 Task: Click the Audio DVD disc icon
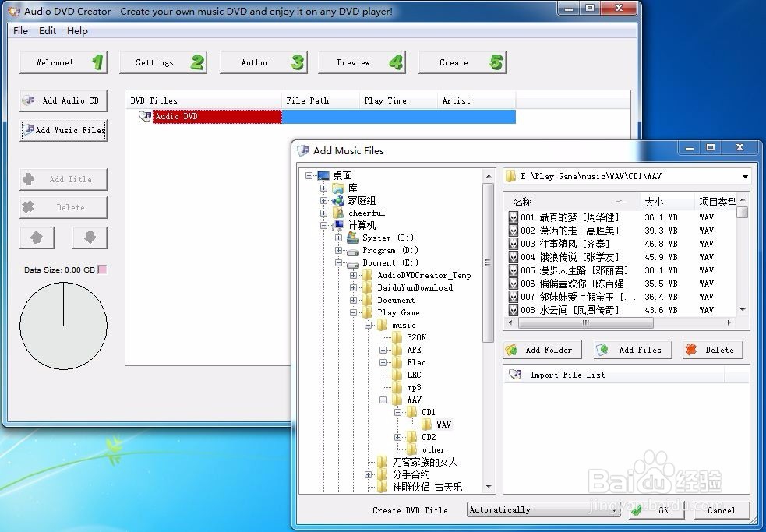coord(145,116)
